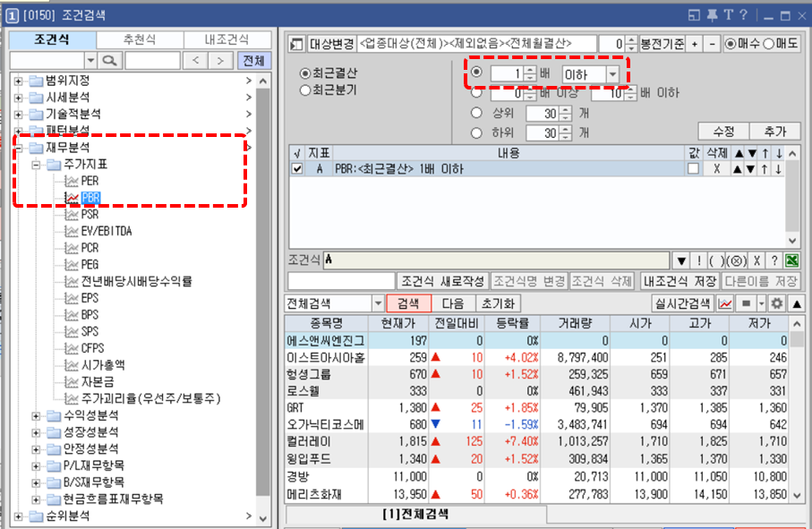This screenshot has width=812, height=529.
Task: Click the left tree panel vertical scrollbar
Action: tap(263, 299)
